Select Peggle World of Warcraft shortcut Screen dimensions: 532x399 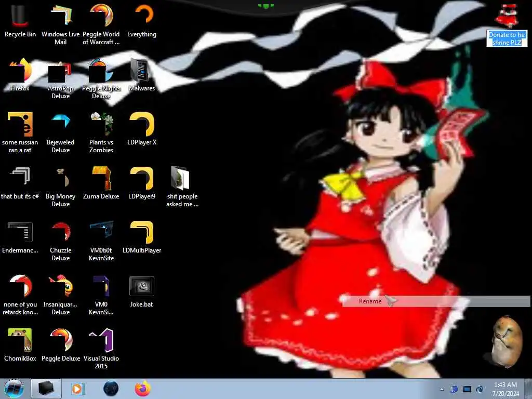pos(101,24)
